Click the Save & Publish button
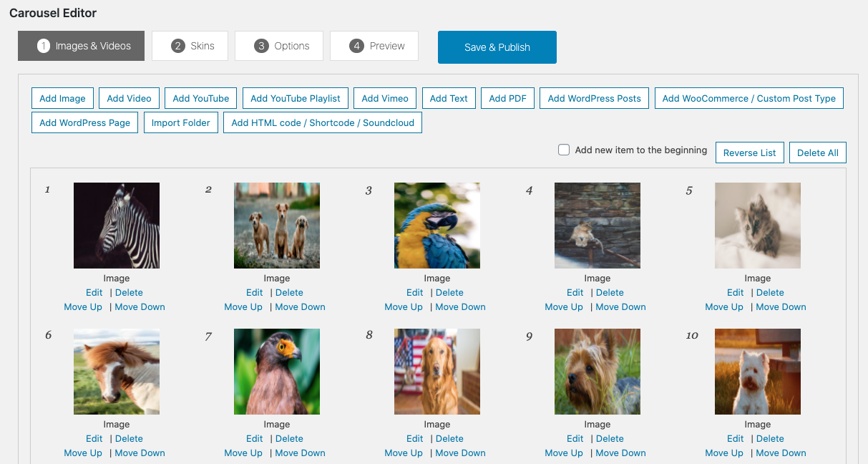This screenshot has width=868, height=464. [497, 47]
